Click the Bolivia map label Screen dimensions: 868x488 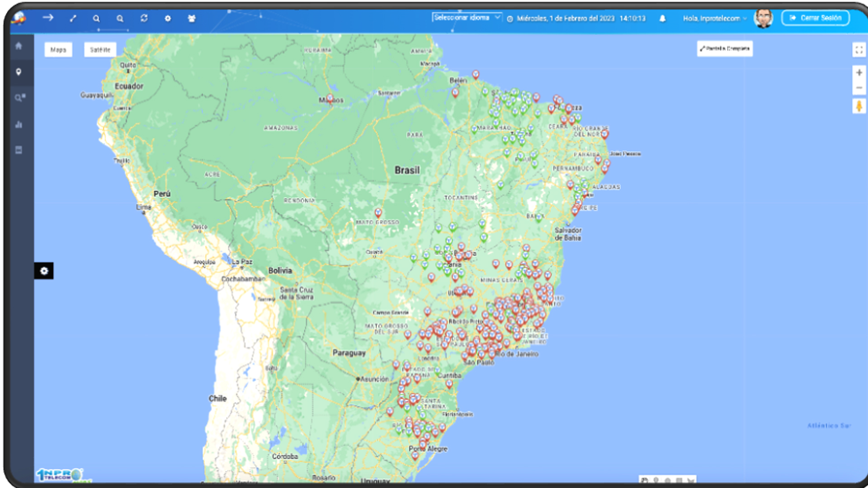click(x=280, y=270)
